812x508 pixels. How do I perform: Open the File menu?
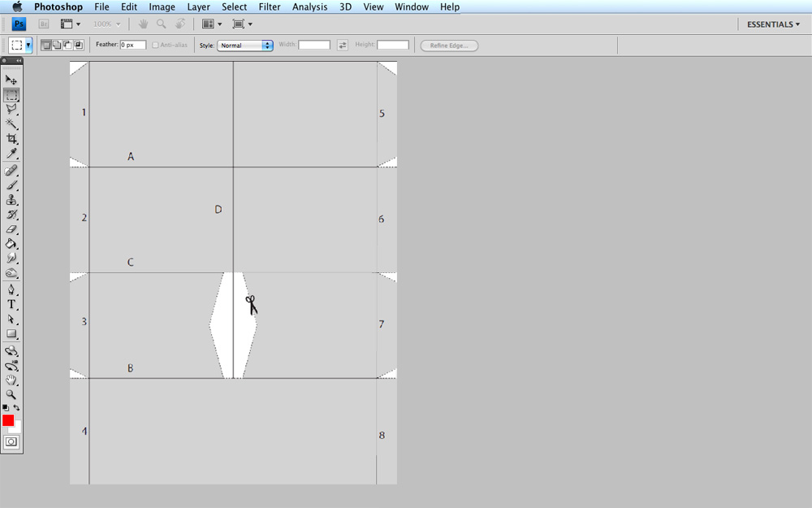pos(101,7)
